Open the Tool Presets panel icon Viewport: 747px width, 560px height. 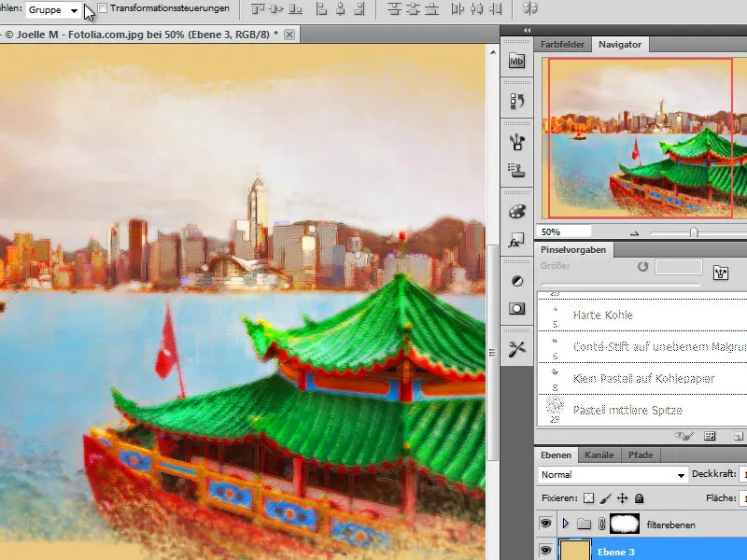(x=517, y=349)
